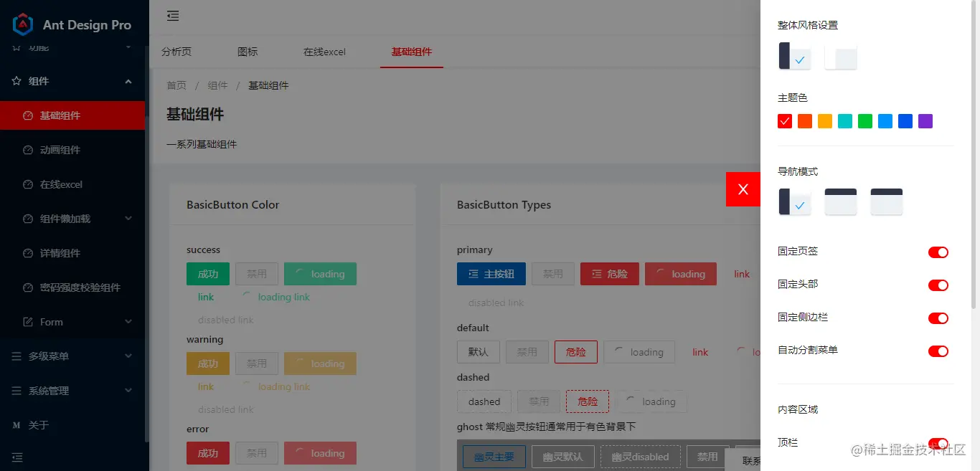Choose the top navigation mode thumbnail

[x=841, y=202]
